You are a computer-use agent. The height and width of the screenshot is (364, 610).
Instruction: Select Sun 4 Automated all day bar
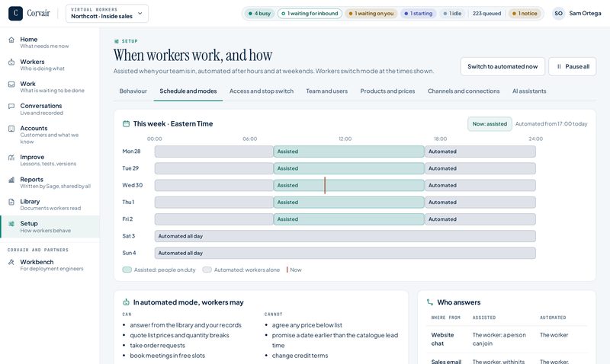(x=345, y=253)
